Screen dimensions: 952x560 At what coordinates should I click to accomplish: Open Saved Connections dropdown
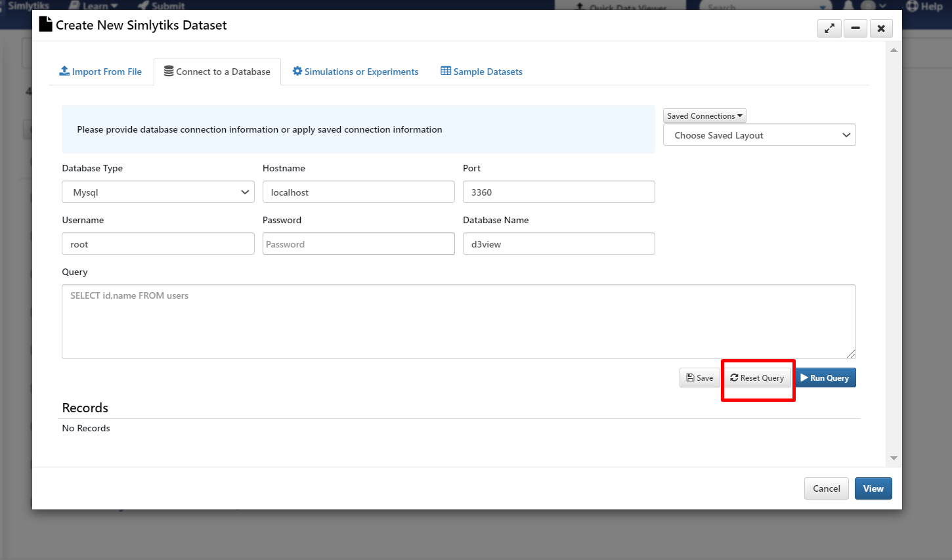704,116
